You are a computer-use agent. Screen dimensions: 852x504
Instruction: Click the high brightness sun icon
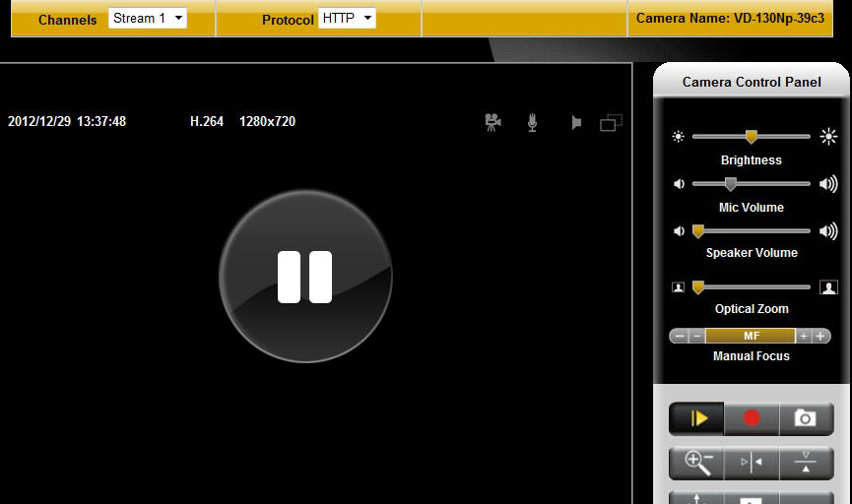[x=828, y=136]
